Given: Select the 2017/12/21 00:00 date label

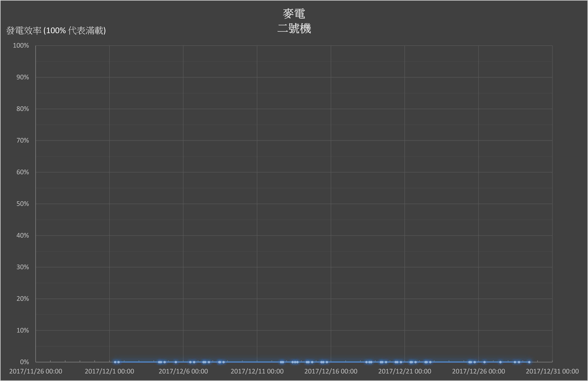Looking at the screenshot, I should 404,371.
